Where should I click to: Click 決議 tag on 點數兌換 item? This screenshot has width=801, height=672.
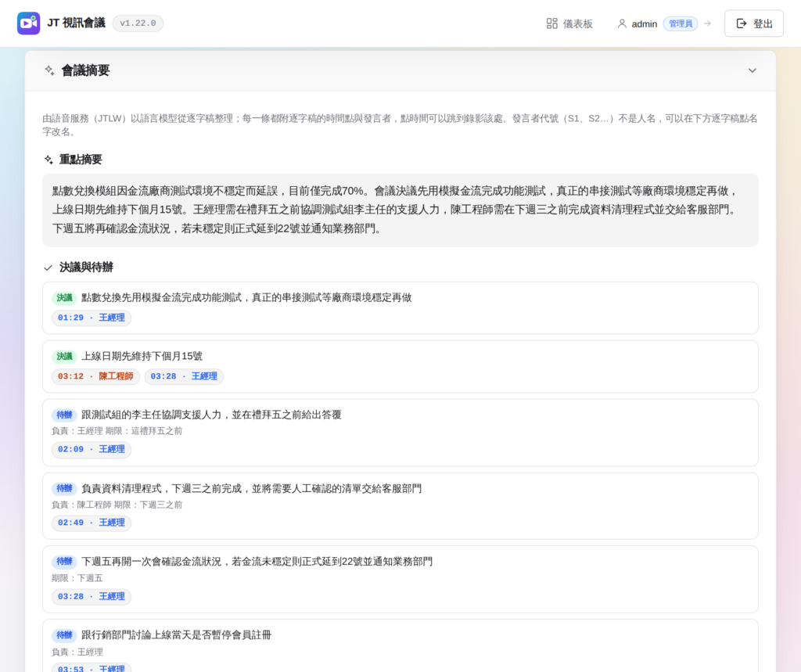click(x=64, y=298)
